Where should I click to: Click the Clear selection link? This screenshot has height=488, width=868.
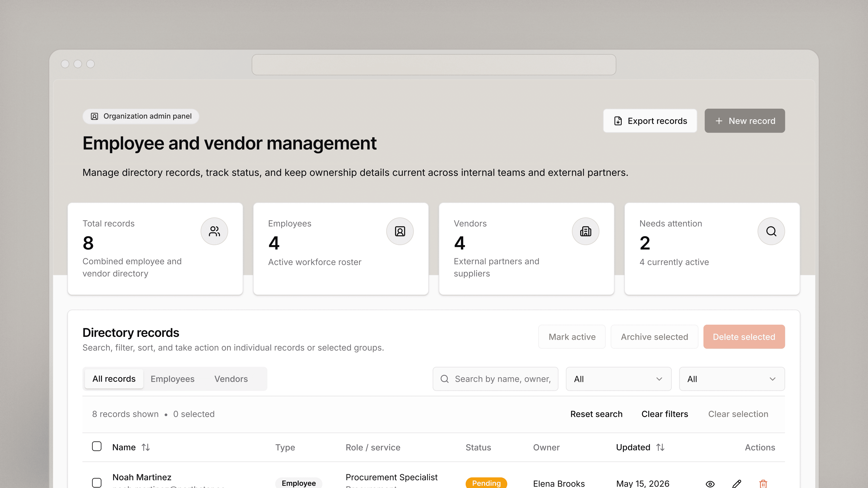click(738, 414)
